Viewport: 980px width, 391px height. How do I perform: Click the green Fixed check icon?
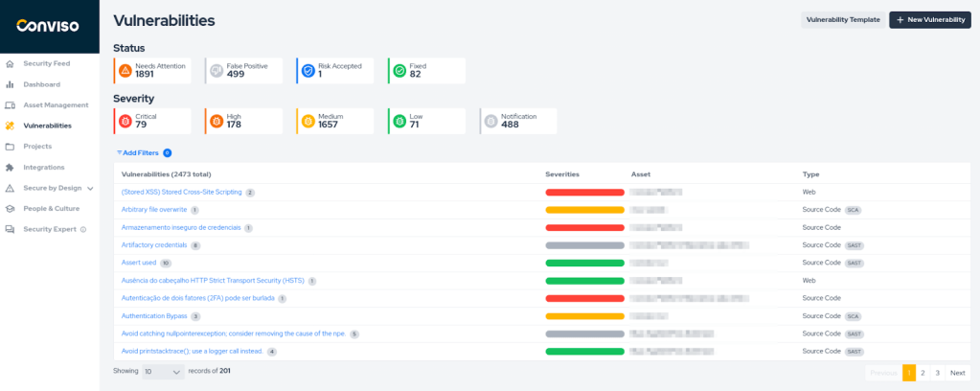(x=399, y=71)
